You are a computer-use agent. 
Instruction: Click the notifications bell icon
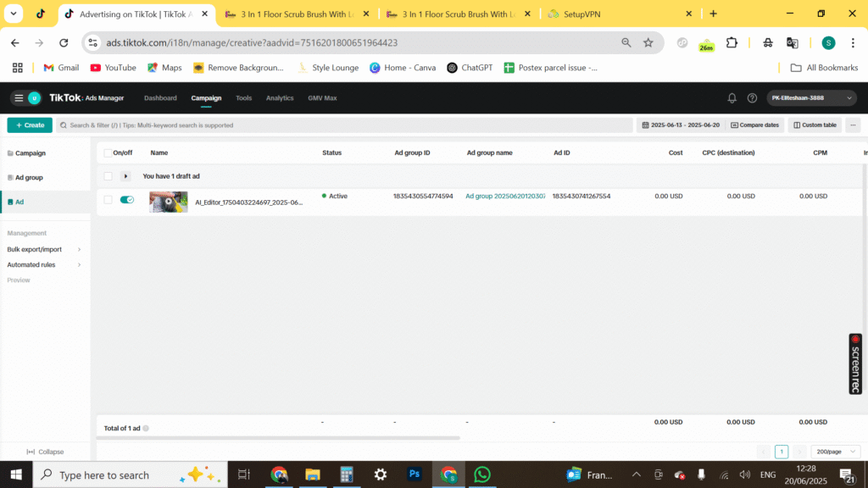[732, 98]
